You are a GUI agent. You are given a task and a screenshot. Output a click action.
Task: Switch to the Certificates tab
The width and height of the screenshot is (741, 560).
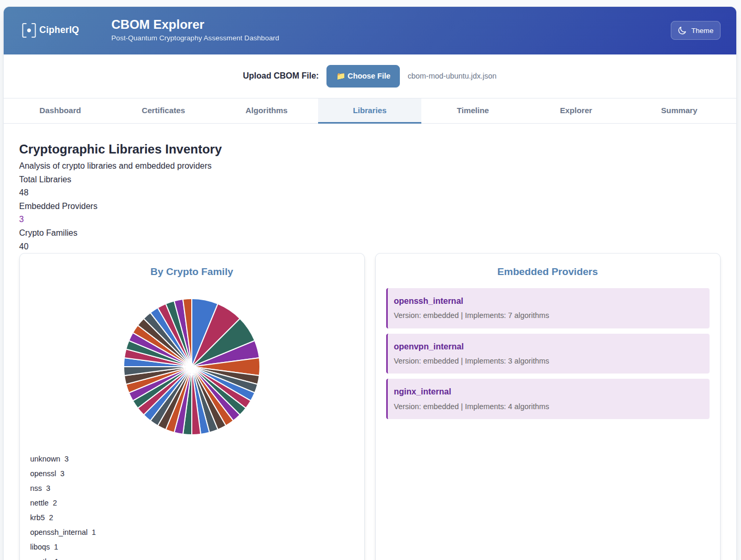click(x=163, y=111)
